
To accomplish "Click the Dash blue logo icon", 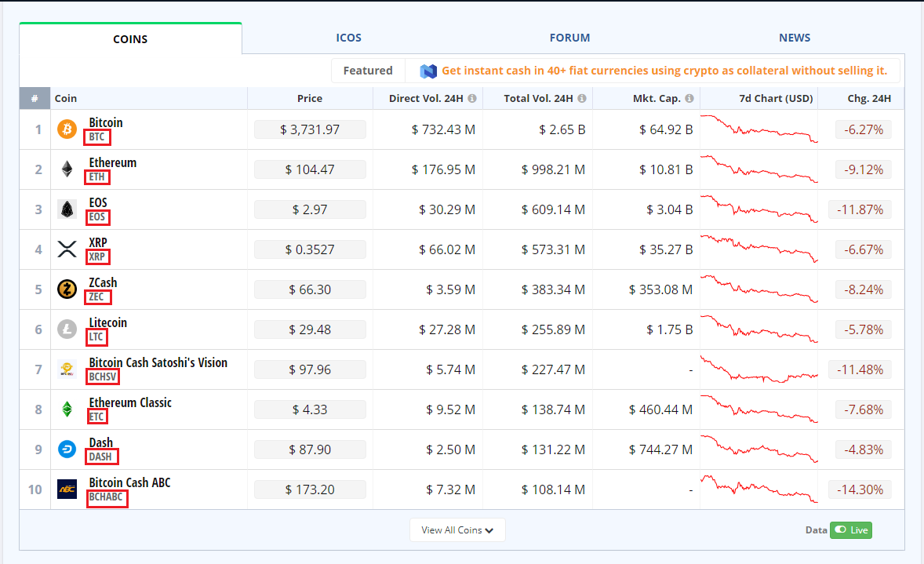I will tap(67, 449).
